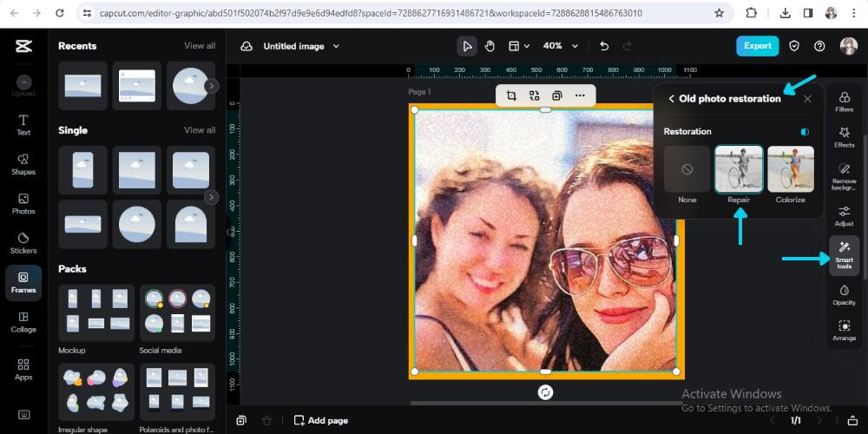Open the user profile avatar
868x434 pixels.
pyautogui.click(x=848, y=47)
